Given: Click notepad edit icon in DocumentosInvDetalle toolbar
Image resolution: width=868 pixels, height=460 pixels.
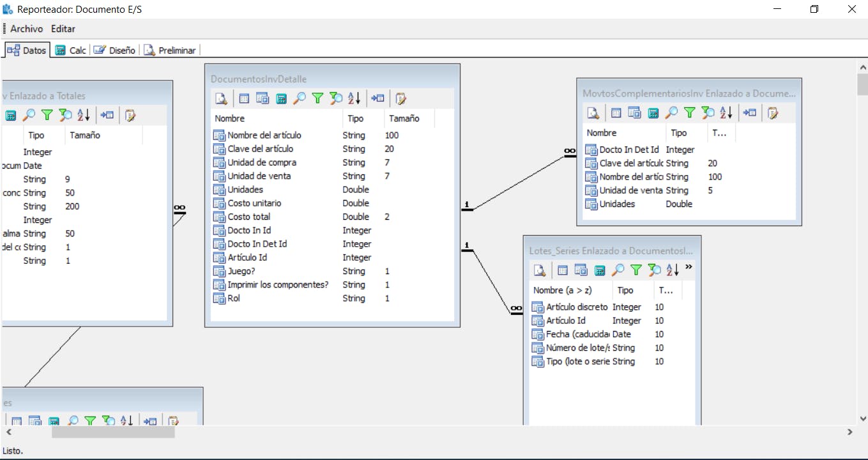Looking at the screenshot, I should 401,98.
